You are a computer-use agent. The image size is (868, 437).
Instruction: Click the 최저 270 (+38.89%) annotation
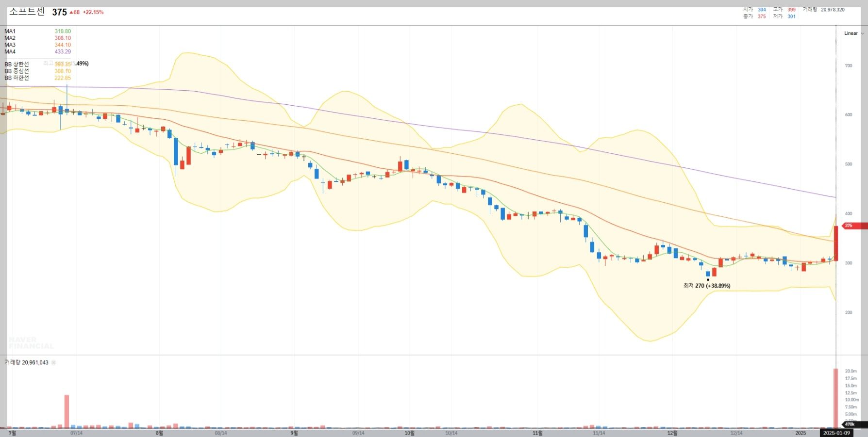[707, 286]
